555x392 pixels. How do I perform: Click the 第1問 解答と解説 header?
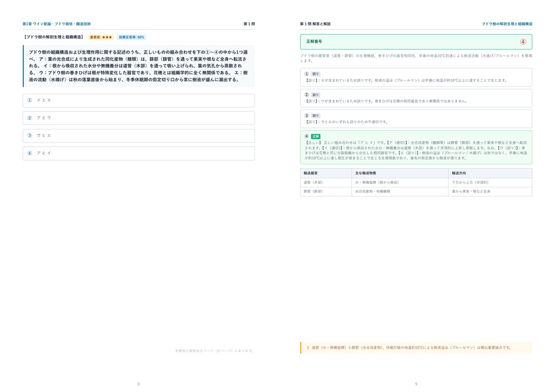coord(315,24)
